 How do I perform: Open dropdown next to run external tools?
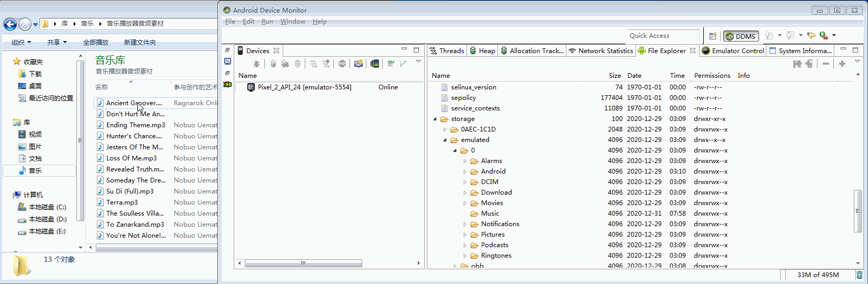(x=834, y=35)
